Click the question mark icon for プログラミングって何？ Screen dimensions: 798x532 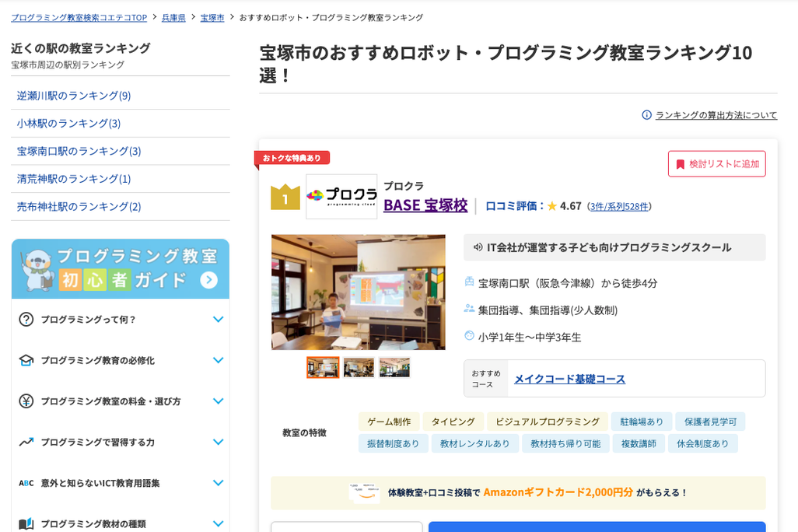(x=26, y=320)
